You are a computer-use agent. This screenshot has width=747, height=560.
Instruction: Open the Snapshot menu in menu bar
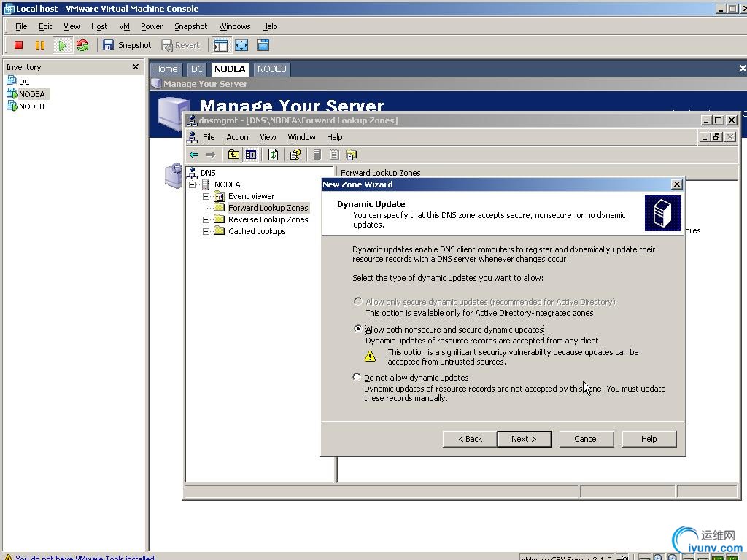tap(190, 26)
